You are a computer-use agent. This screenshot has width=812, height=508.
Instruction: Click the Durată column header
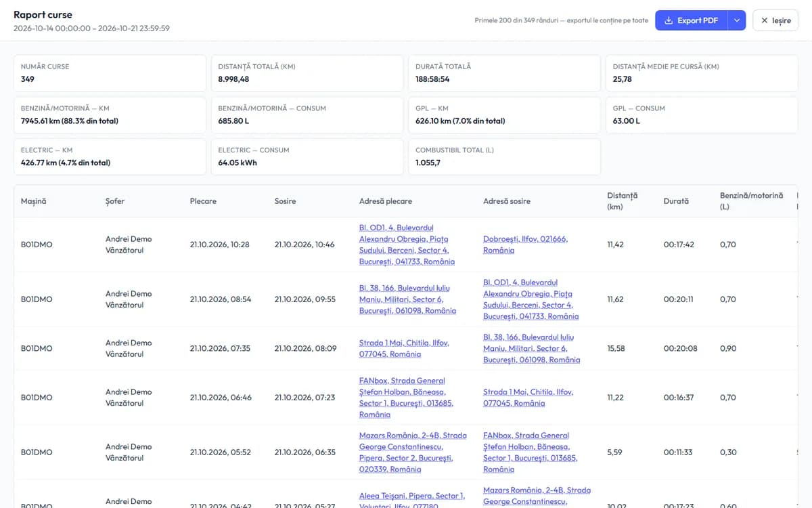[676, 201]
